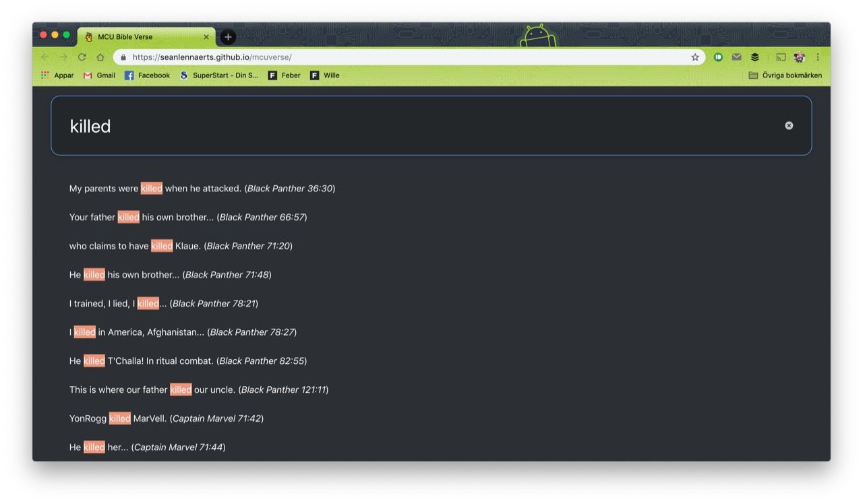
Task: Open the SuperStart bookmark
Action: [x=219, y=75]
